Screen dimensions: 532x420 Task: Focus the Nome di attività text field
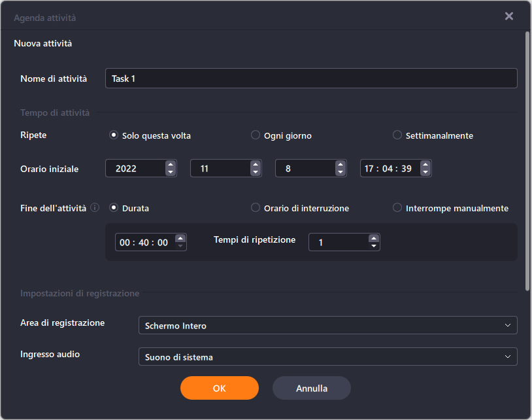tap(311, 79)
